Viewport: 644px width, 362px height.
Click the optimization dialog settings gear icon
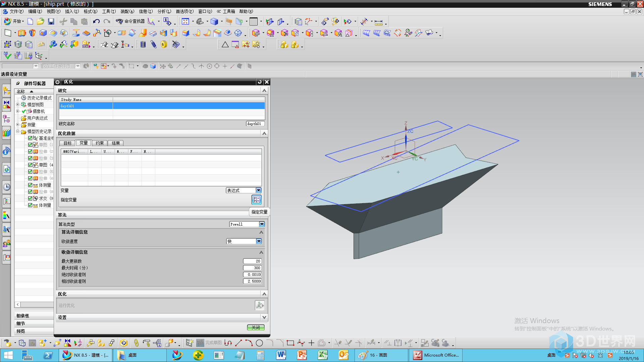click(x=57, y=82)
